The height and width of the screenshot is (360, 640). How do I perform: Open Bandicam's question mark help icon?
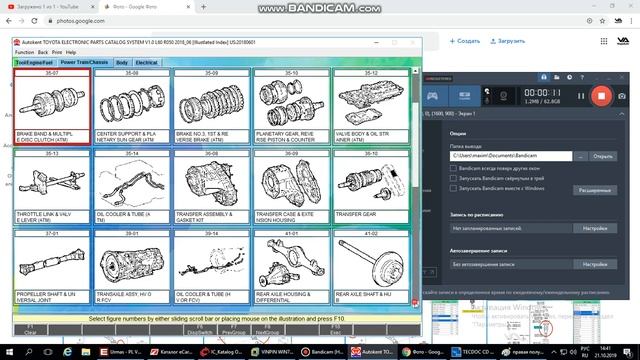click(x=582, y=77)
